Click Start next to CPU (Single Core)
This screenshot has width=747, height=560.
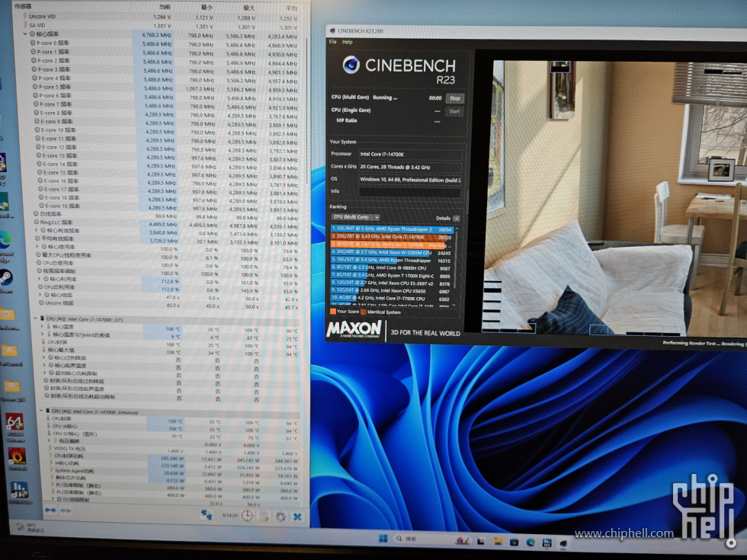454,111
